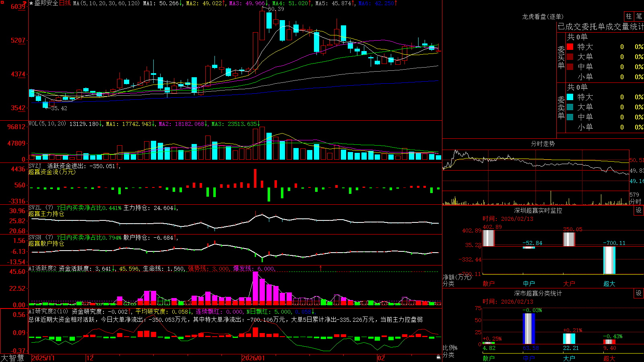Click the 大智慧 logo in bottom corner
Screen dimensions: 644x362
tap(12, 358)
